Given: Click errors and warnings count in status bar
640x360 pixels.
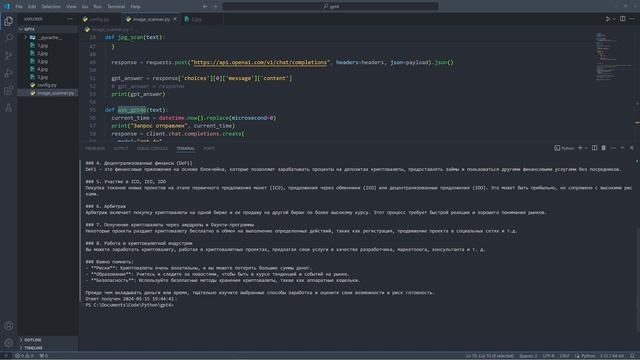Looking at the screenshot, I should tap(25, 356).
